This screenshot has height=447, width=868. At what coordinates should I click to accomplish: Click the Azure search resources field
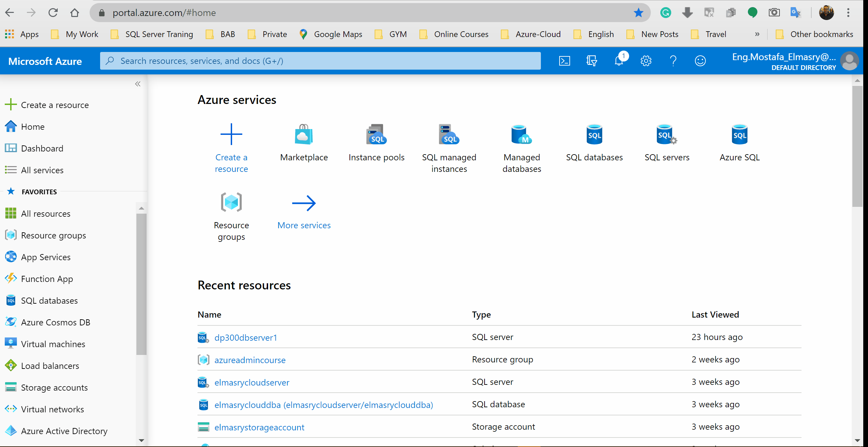coord(320,61)
